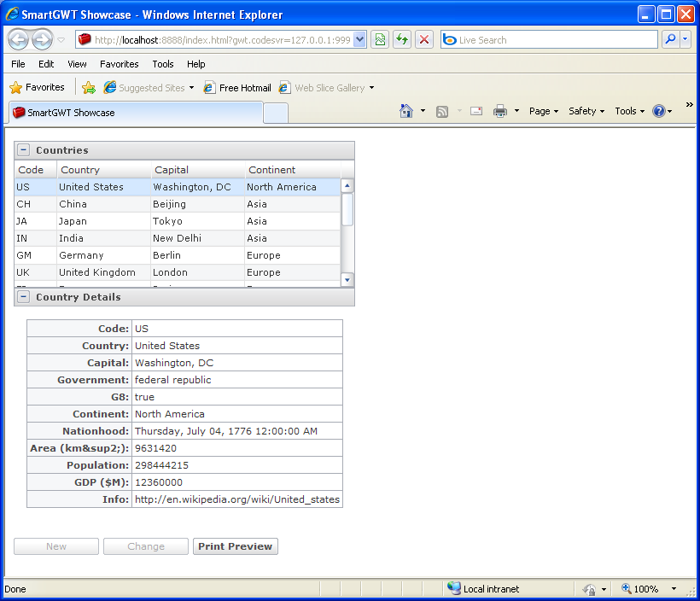Click the browser Forward arrow button
Viewport: 700px width, 601px height.
point(43,40)
